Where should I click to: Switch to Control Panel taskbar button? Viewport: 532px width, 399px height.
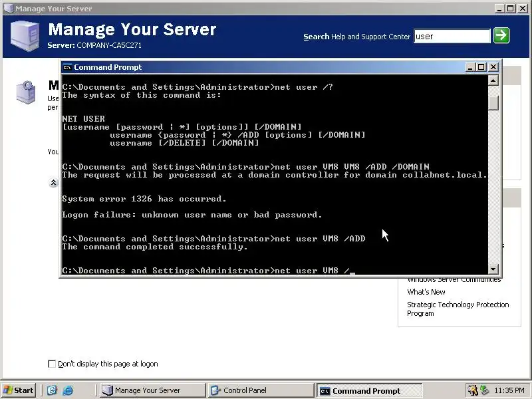(261, 390)
